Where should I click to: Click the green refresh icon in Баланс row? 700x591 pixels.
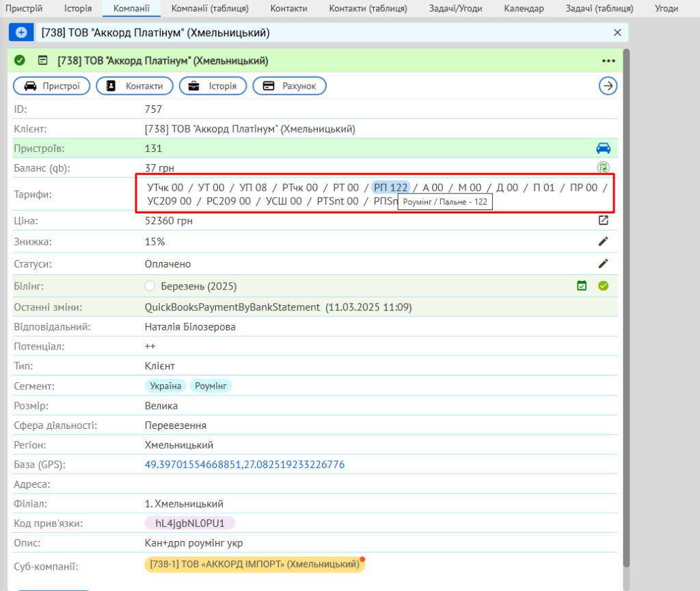(603, 168)
